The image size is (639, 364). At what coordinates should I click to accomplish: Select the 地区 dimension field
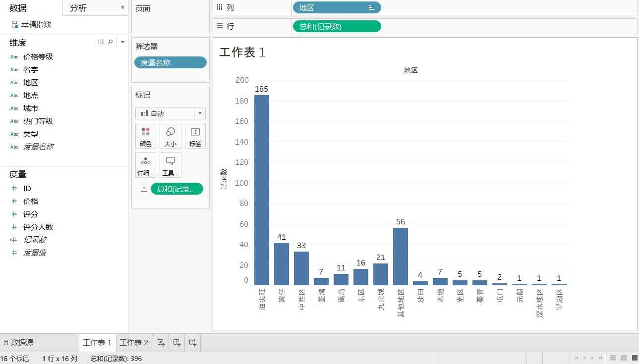click(31, 82)
